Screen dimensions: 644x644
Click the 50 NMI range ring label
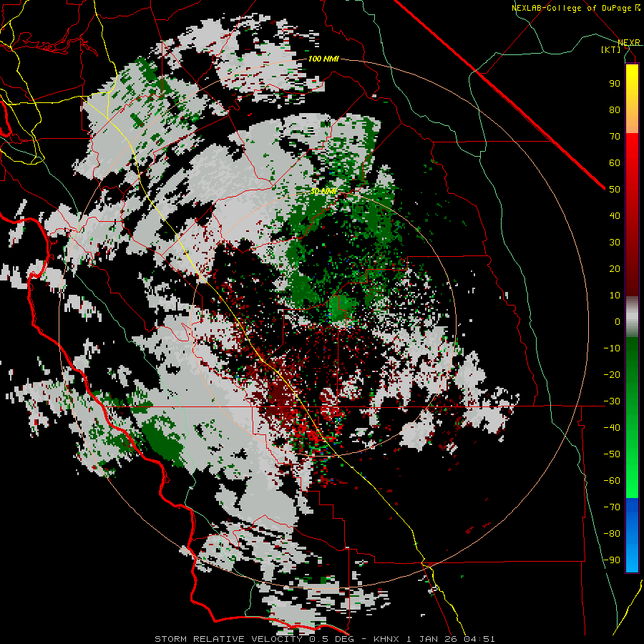click(323, 191)
